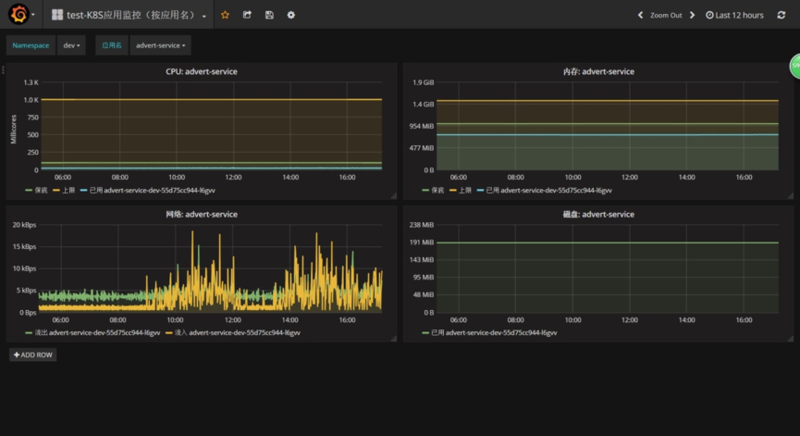The height and width of the screenshot is (436, 800).
Task: Open the CPU: advert-service panel title menu
Action: tap(201, 72)
